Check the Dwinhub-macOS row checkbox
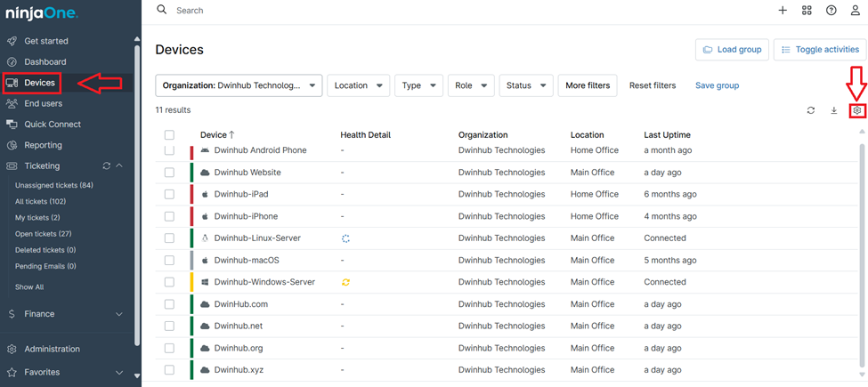Screen dimensions: 868x387 [169, 260]
